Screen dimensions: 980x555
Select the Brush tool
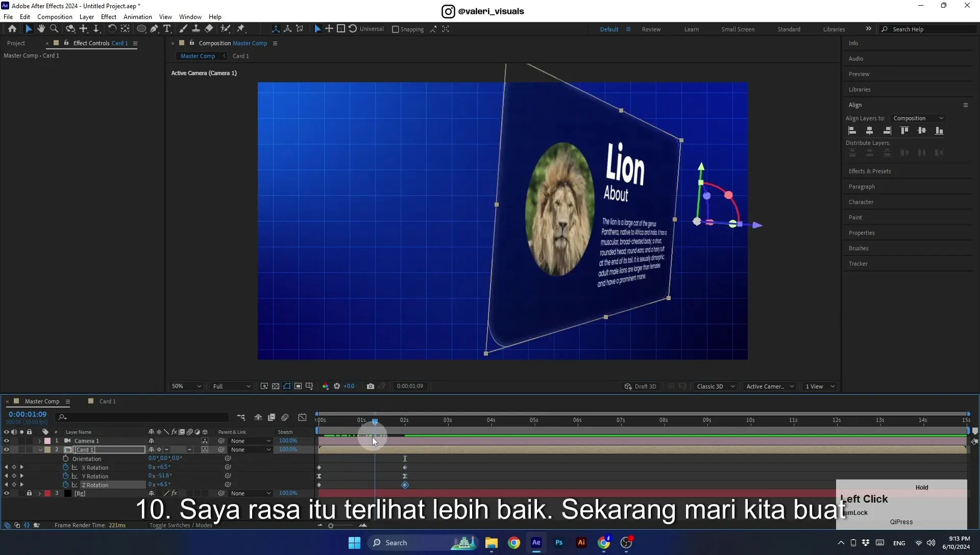coord(183,29)
